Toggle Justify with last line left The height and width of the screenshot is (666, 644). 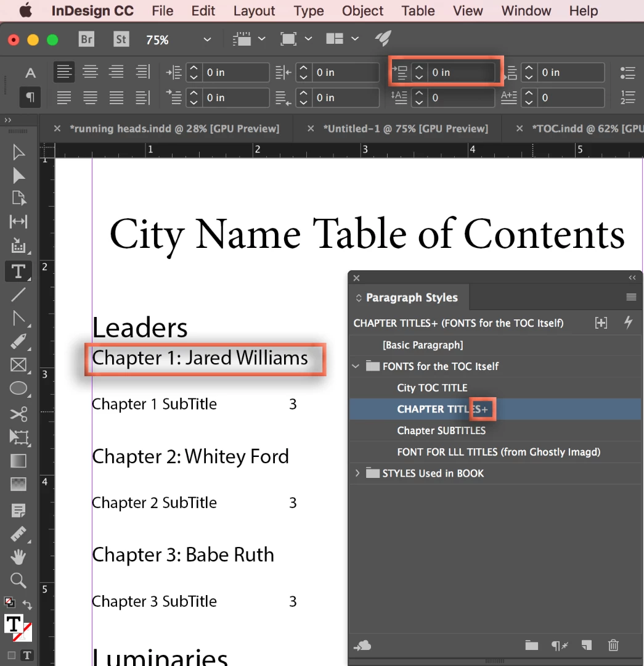point(64,97)
